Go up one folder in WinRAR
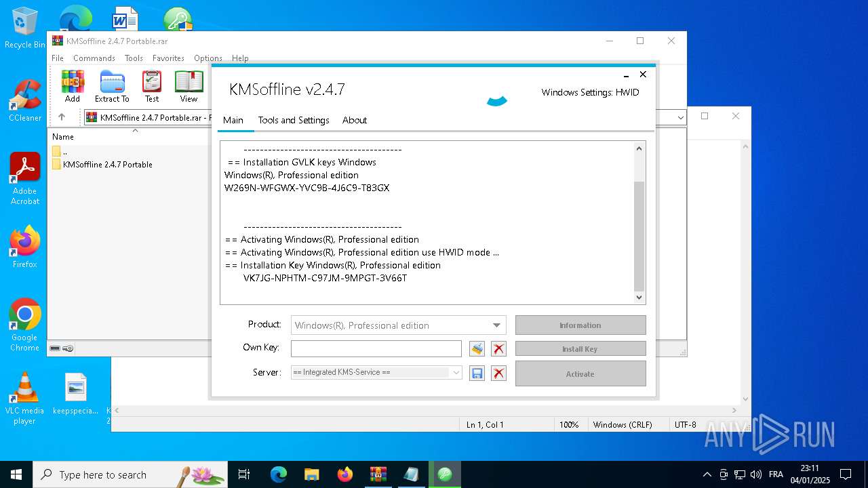The image size is (868, 488). tap(61, 117)
